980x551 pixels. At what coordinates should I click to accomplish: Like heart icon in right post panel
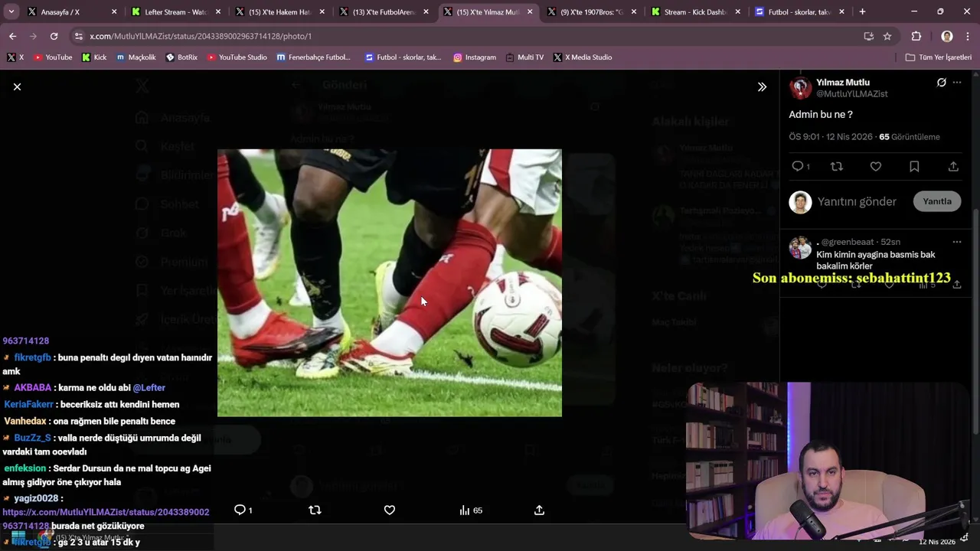point(876,166)
